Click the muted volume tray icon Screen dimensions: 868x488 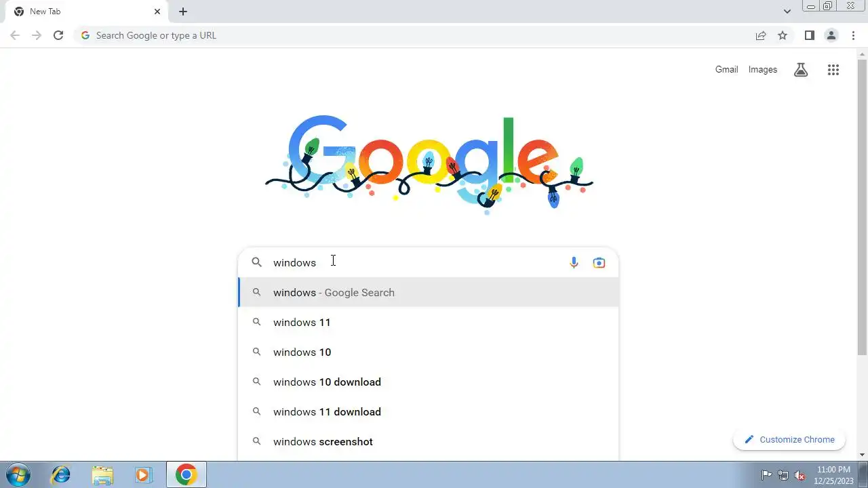tap(800, 475)
